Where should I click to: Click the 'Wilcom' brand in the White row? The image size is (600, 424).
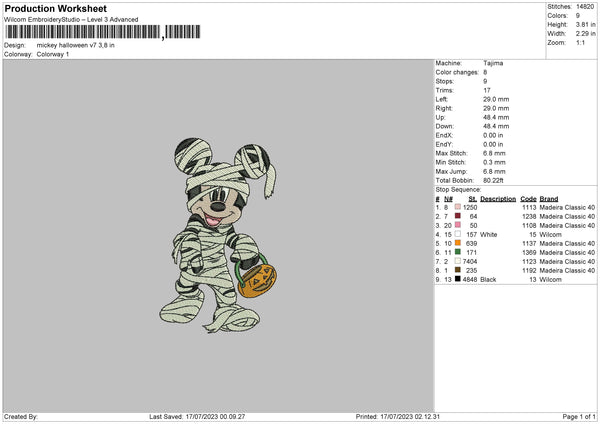pos(551,235)
